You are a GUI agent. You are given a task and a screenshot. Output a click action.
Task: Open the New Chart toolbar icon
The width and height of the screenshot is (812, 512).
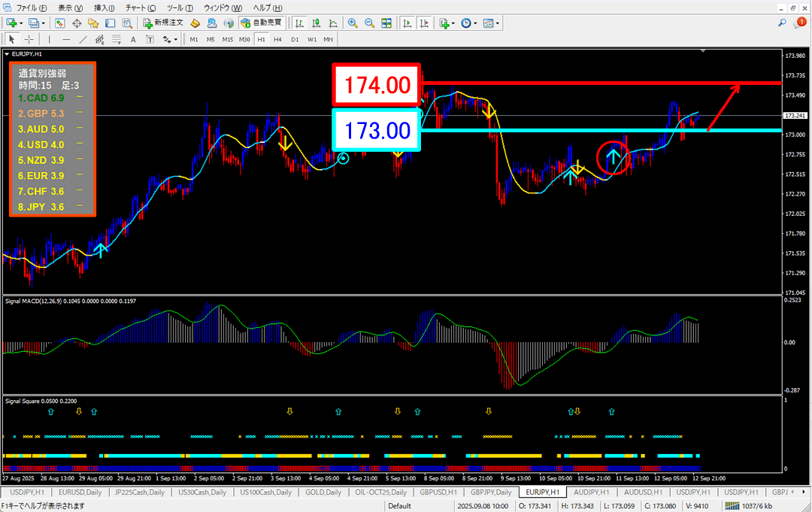11,23
